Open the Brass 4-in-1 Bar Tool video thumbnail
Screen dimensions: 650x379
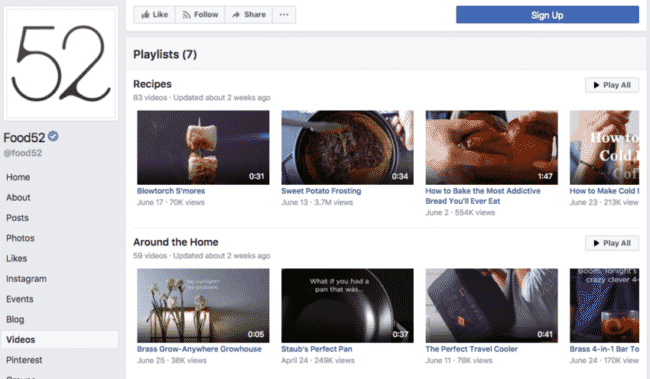click(x=604, y=306)
